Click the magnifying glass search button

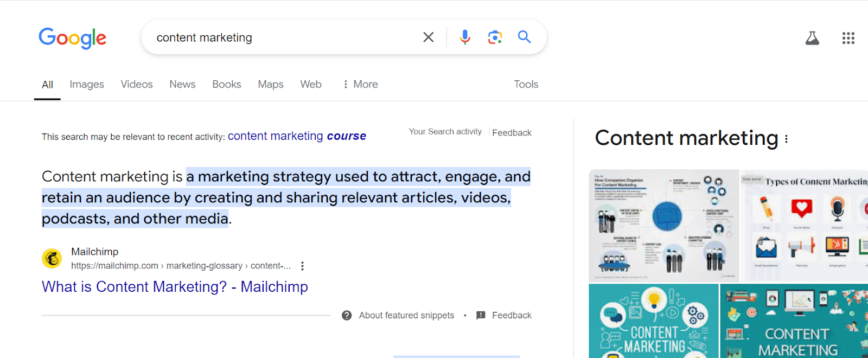coord(524,37)
